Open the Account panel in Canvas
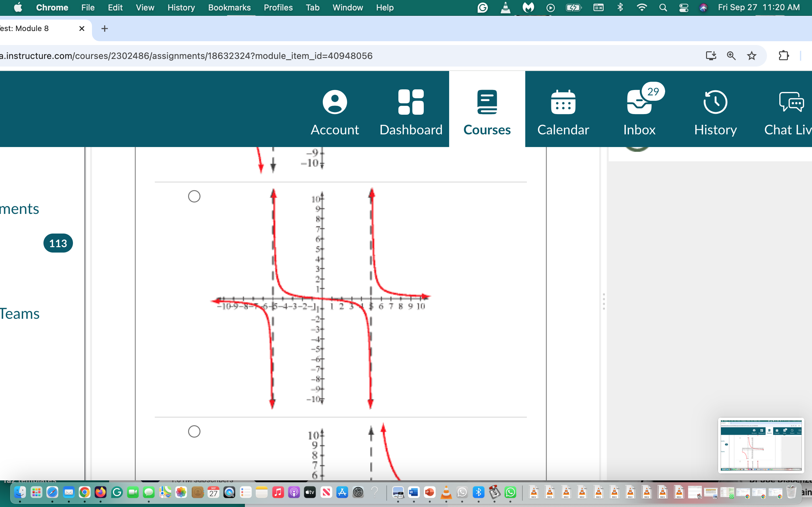 click(x=335, y=111)
